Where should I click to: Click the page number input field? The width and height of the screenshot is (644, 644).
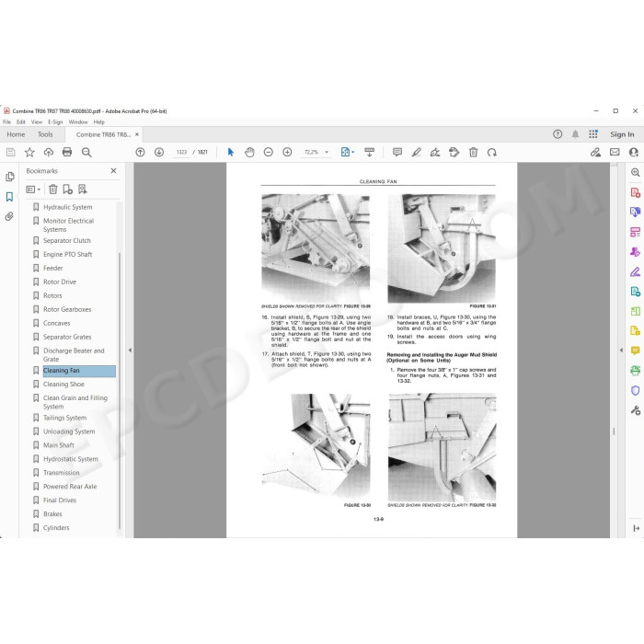pyautogui.click(x=181, y=152)
